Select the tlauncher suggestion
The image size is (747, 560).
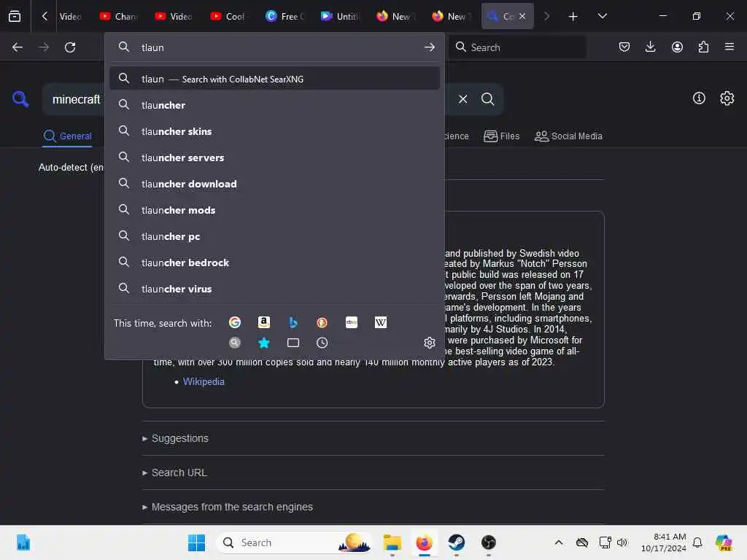pyautogui.click(x=274, y=105)
